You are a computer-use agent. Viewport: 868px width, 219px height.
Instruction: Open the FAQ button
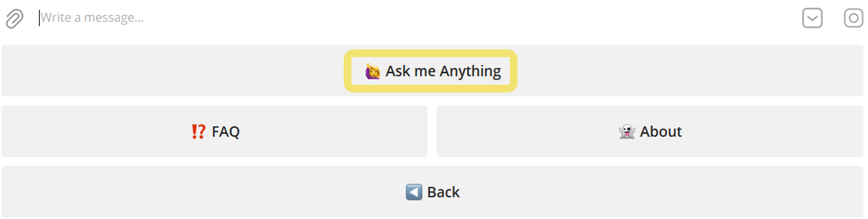215,131
